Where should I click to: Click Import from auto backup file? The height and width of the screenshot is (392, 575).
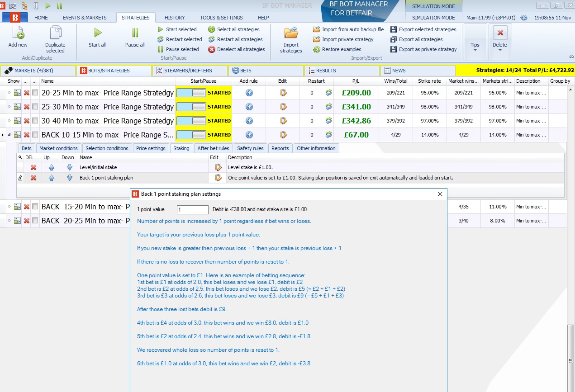coord(348,29)
